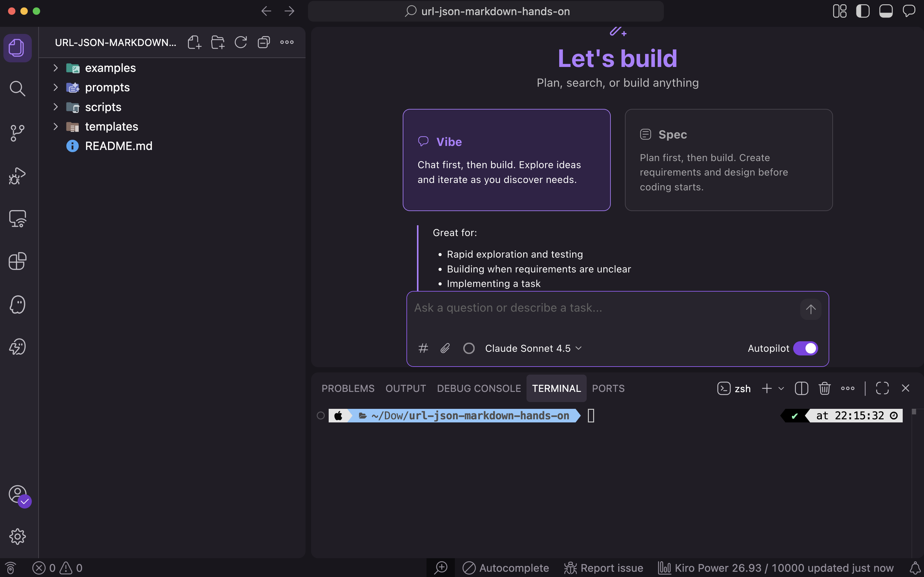Screen dimensions: 924x577
Task: Send the chat message with the arrow button
Action: [x=811, y=309]
